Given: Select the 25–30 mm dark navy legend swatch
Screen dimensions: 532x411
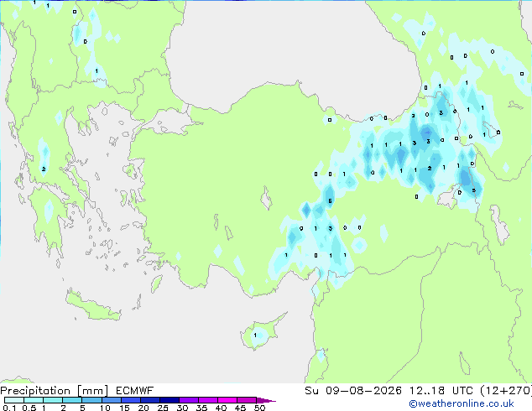Looking at the screenshot, I should tap(170, 400).
